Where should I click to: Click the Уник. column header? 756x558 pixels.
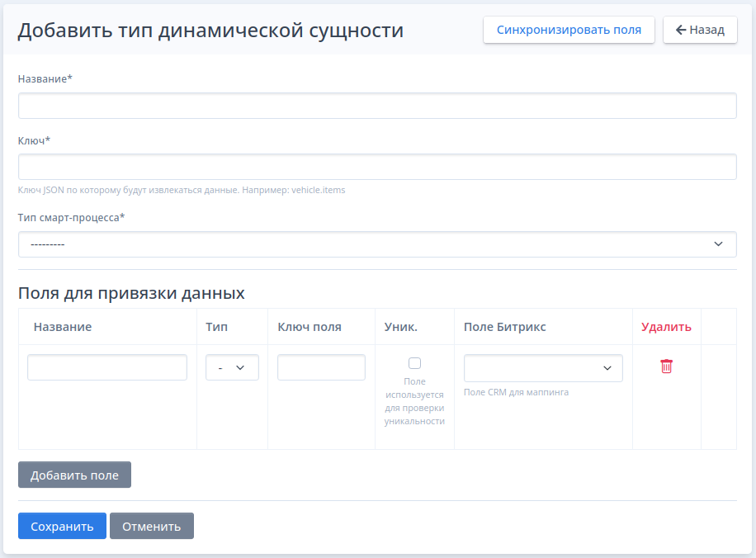tap(401, 327)
